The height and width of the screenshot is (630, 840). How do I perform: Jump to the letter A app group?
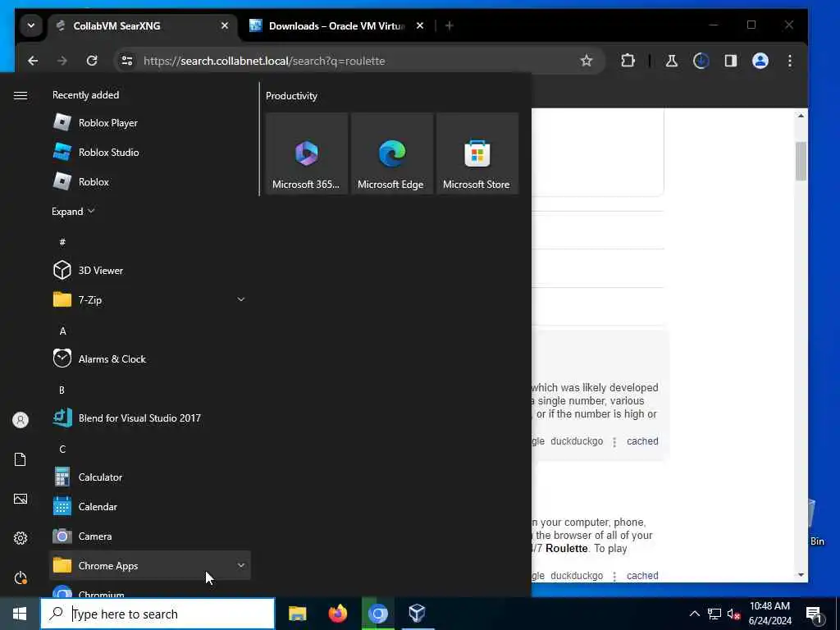(x=62, y=331)
